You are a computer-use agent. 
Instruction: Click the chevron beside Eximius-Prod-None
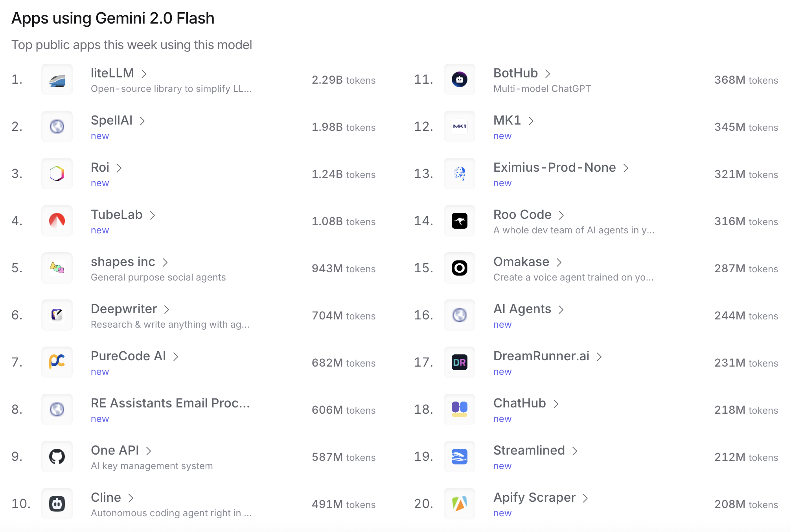tap(626, 168)
